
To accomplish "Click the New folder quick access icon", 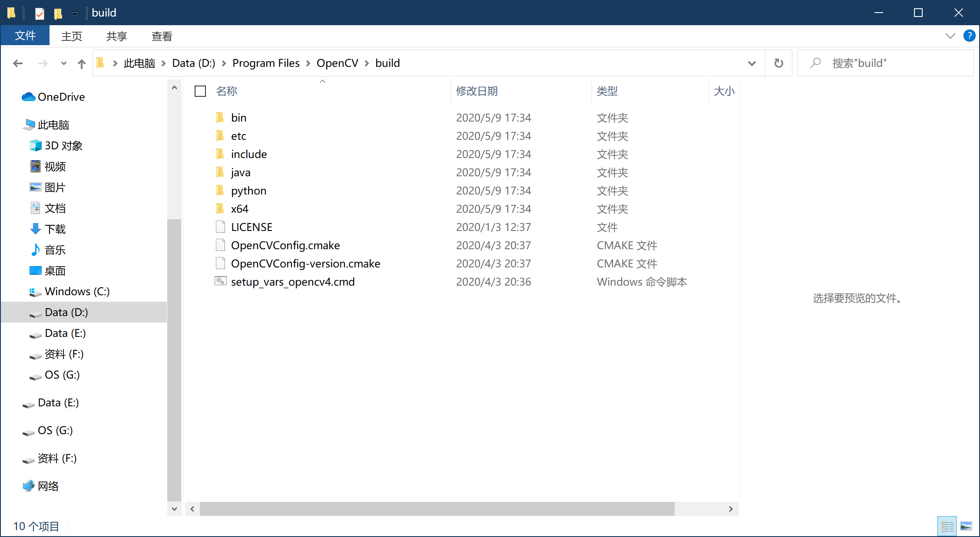I will 58,13.
